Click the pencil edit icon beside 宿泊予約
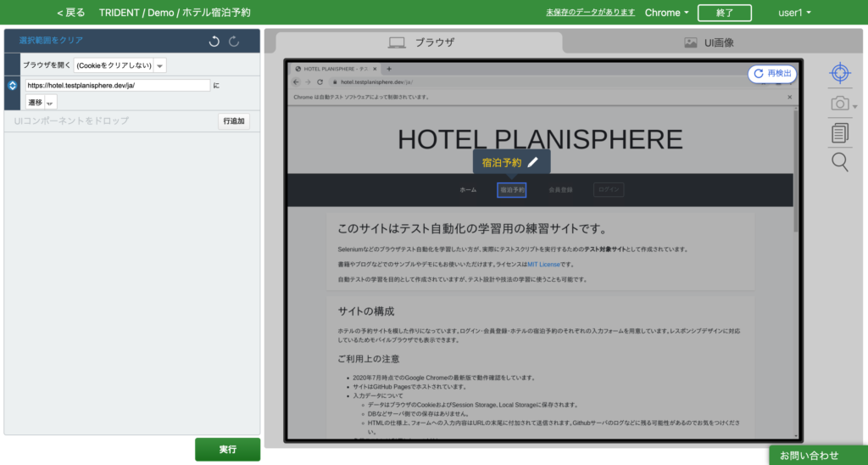Screen dimensions: 868x465 pyautogui.click(x=532, y=162)
